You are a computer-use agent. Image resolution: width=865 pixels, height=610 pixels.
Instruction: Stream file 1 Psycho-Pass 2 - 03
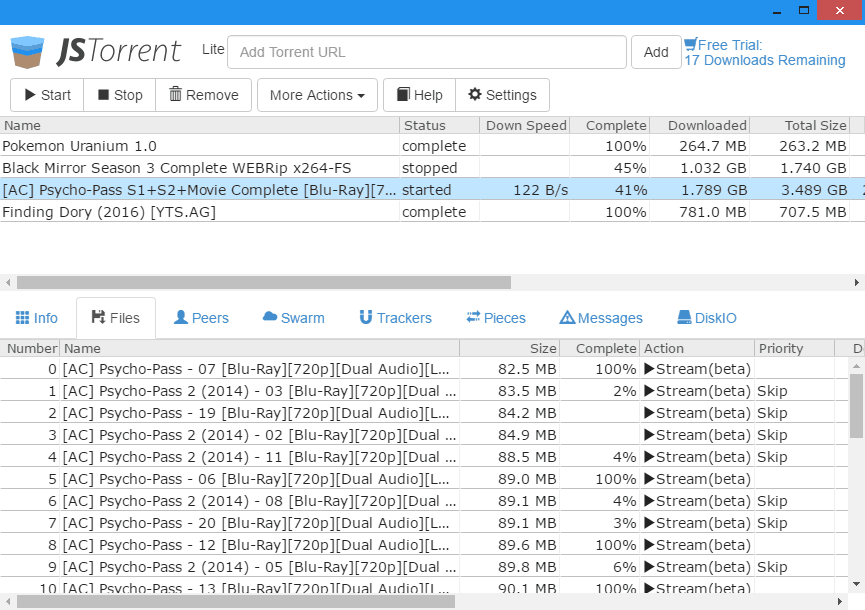pyautogui.click(x=697, y=390)
